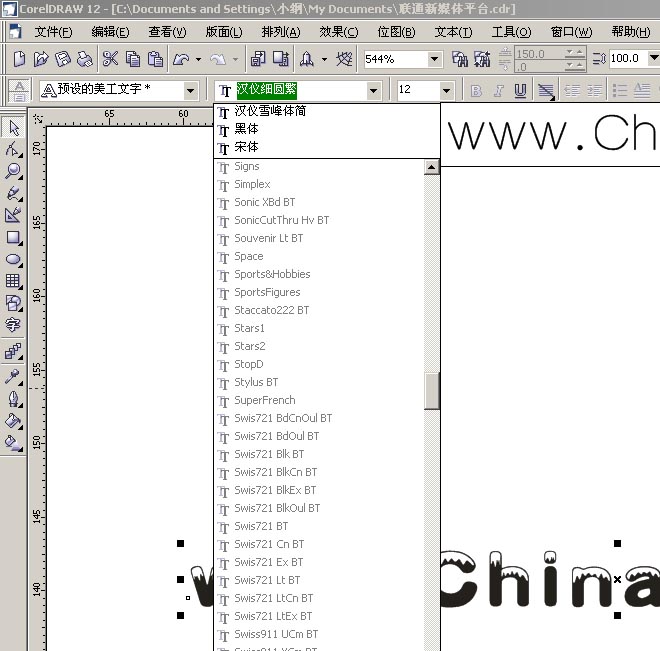
Task: Select the Interactive blend tool
Action: click(13, 351)
